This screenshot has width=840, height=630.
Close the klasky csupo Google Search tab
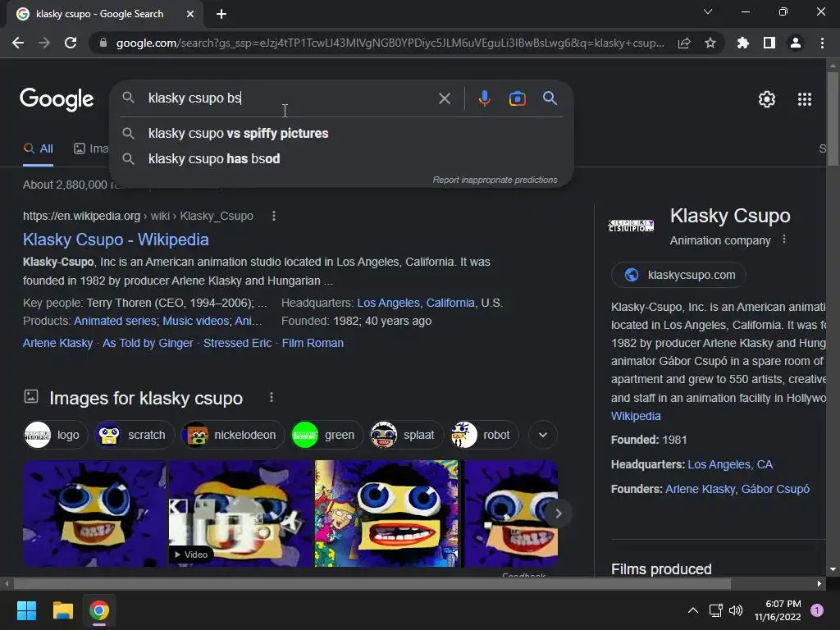point(190,14)
